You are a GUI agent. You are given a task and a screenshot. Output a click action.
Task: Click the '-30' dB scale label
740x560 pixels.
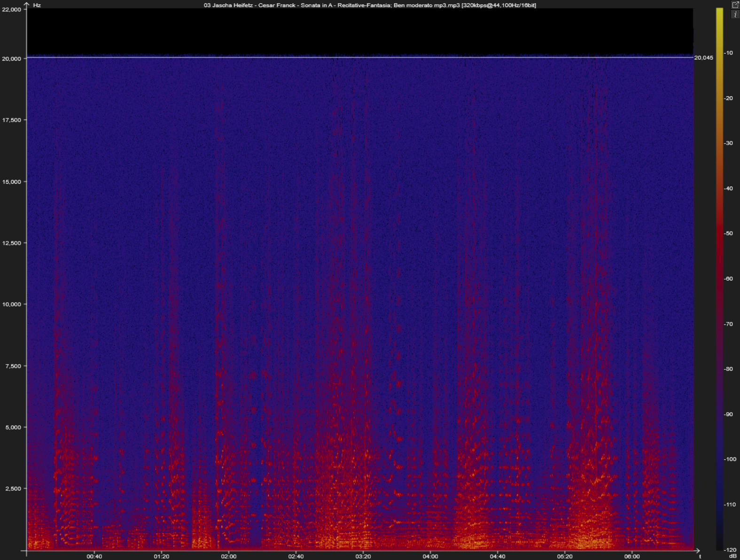[729, 143]
